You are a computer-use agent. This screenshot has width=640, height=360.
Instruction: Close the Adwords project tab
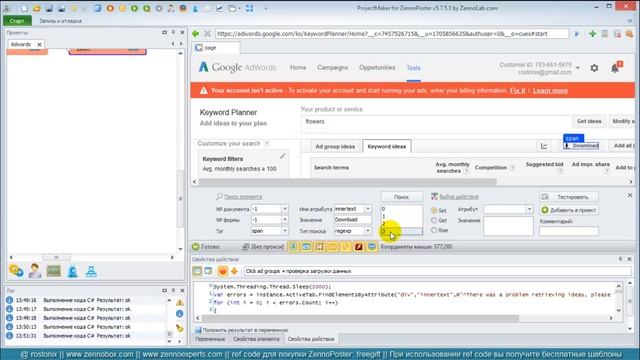point(39,44)
